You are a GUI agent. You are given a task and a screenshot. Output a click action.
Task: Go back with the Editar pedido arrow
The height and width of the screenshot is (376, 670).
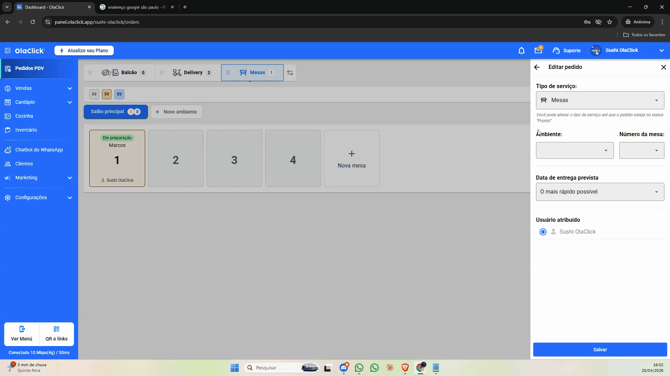[x=537, y=67]
